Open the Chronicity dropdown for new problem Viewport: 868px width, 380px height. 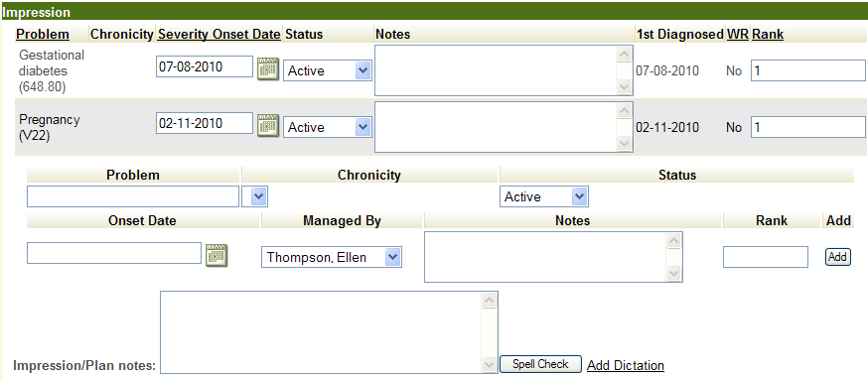click(x=259, y=196)
